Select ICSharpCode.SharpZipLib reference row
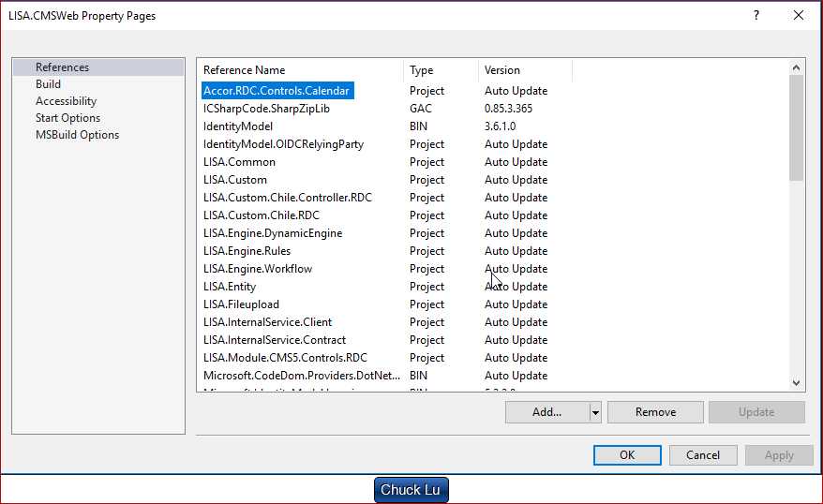Image resolution: width=823 pixels, height=504 pixels. [x=266, y=109]
